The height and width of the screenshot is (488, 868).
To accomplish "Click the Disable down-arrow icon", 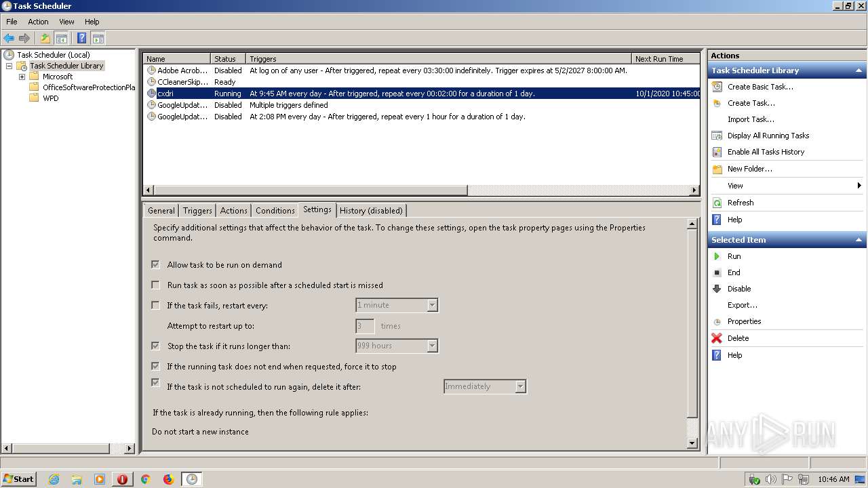I will 717,289.
